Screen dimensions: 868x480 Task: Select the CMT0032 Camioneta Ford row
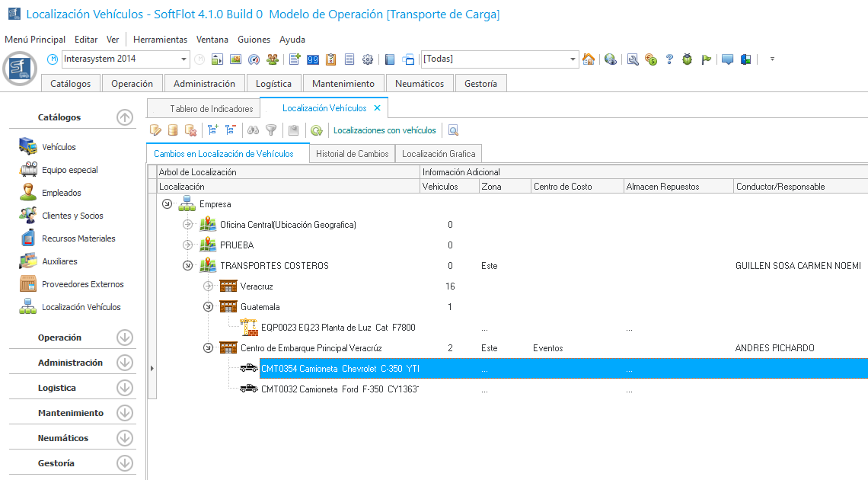(x=339, y=389)
